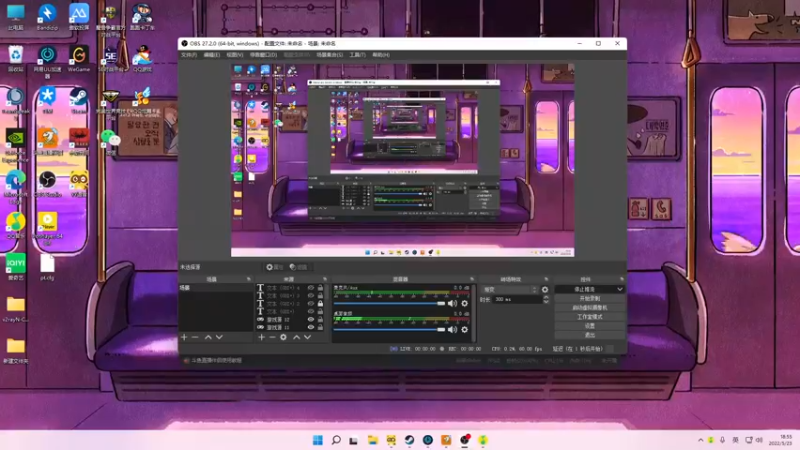Image resolution: width=800 pixels, height=450 pixels.
Task: Pop out the 控件 dock panel
Action: tap(621, 279)
